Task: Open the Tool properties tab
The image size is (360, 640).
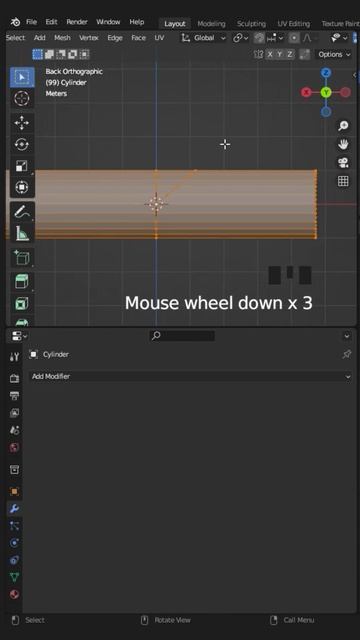Action: pos(14,357)
